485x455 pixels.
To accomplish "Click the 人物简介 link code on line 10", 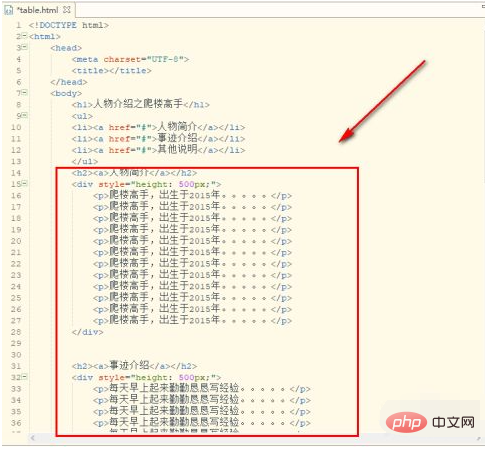I will point(158,127).
